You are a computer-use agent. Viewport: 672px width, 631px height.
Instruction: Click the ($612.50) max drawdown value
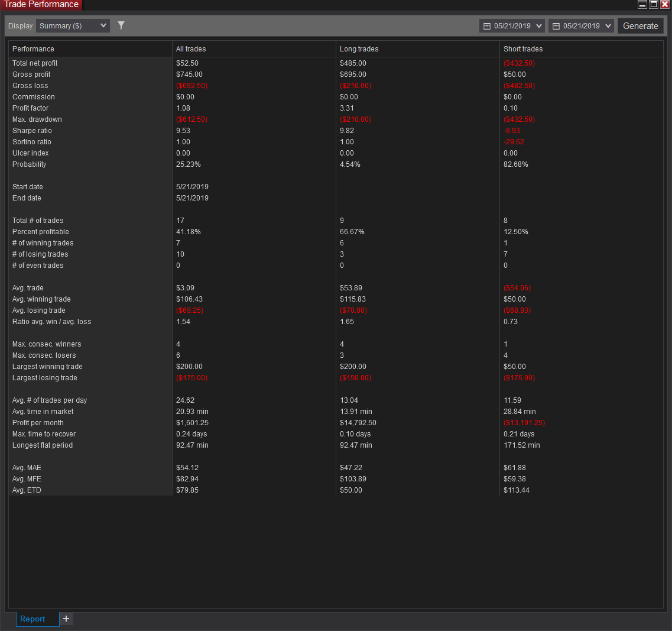191,119
